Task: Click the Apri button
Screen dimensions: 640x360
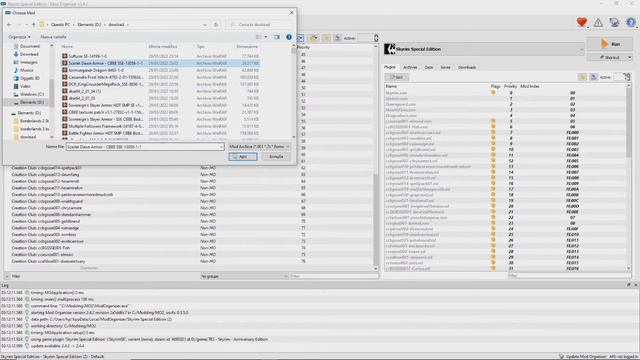Action: (243, 157)
